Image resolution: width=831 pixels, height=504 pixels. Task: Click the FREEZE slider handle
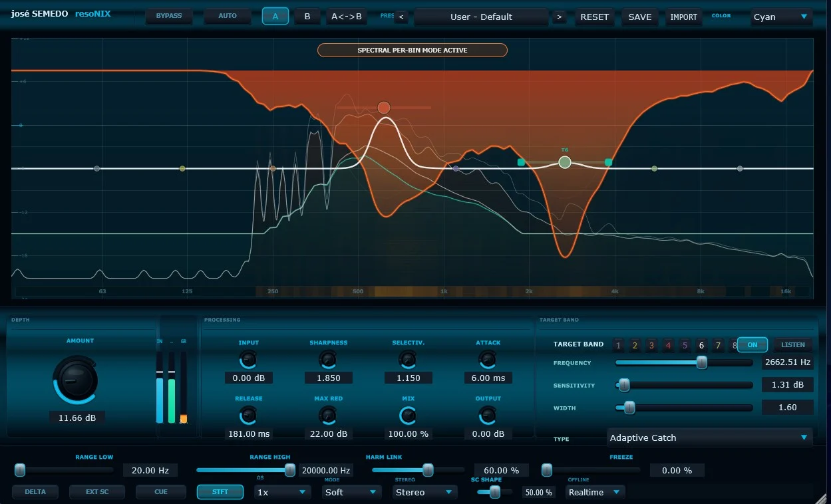[547, 470]
